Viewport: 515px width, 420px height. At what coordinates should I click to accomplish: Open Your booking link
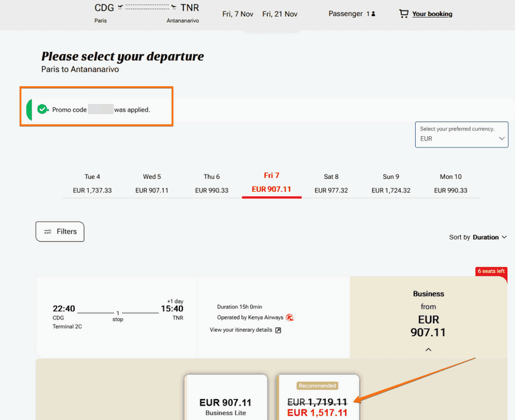[432, 14]
